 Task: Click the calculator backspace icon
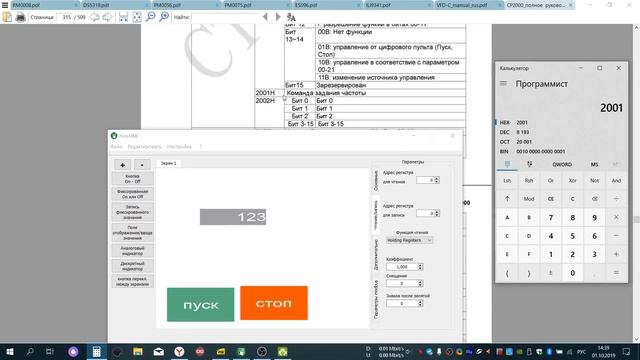594,199
